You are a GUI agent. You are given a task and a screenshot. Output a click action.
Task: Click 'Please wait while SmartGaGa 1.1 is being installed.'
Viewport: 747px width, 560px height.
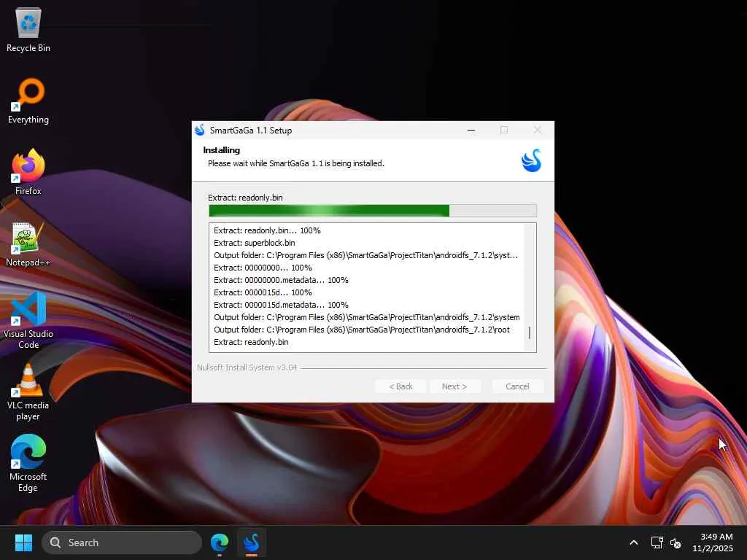(x=296, y=163)
